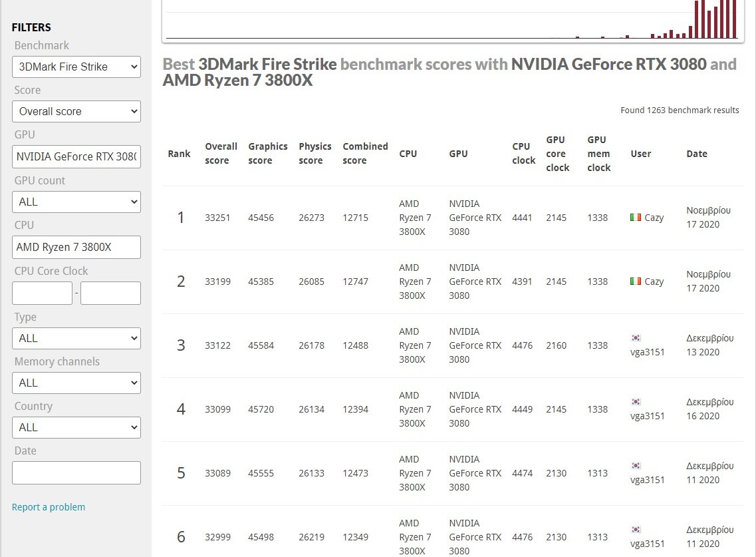Click user vga3151 in the rank 5 row

[x=647, y=480]
